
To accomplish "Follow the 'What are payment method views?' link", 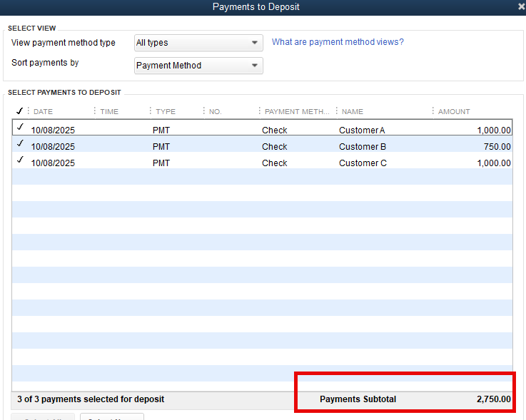I will pos(338,42).
